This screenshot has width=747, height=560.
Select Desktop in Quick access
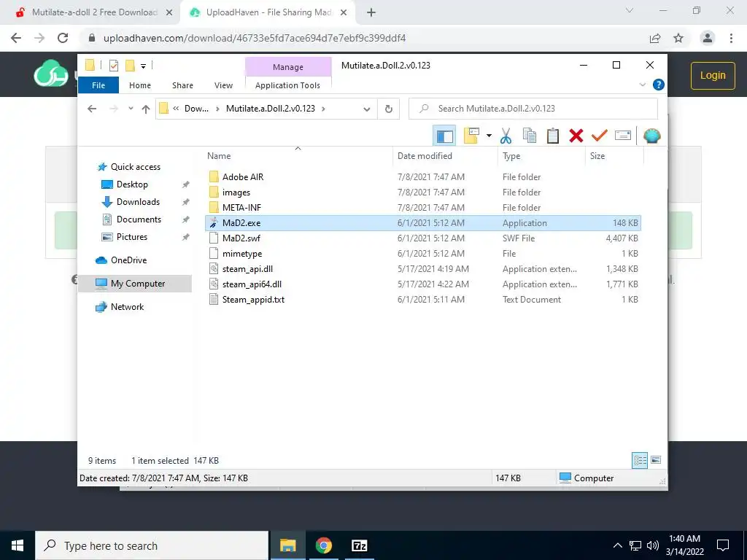(132, 184)
